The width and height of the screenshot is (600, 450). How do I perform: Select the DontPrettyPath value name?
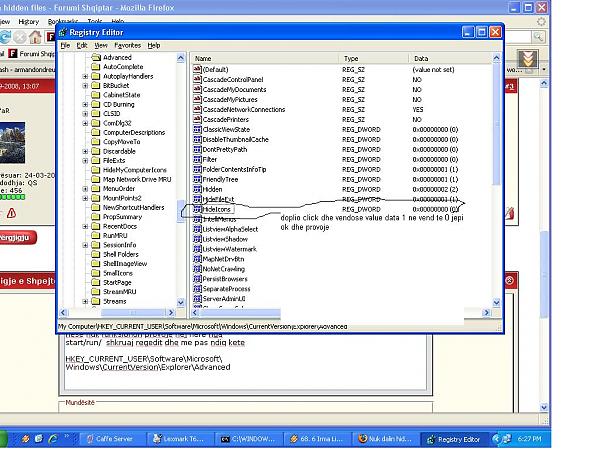coord(225,150)
